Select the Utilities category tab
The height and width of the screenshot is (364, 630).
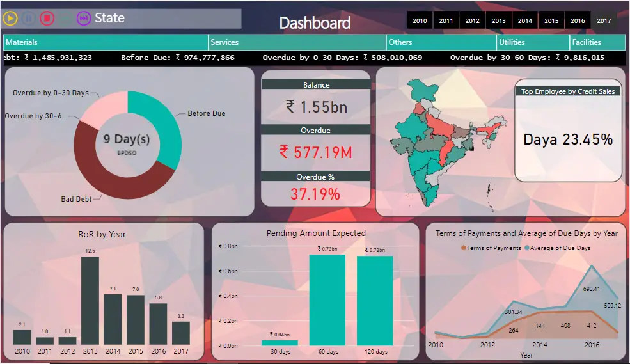[x=533, y=42]
